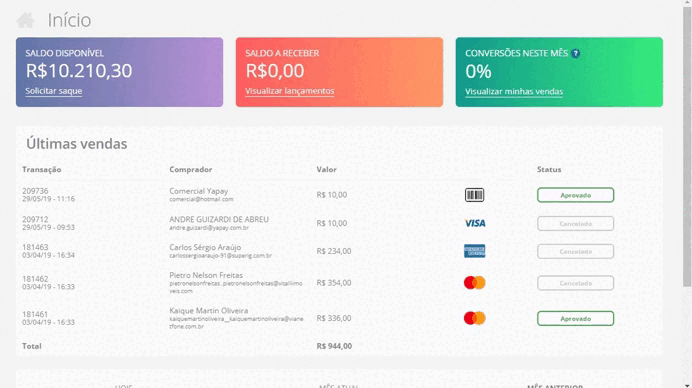This screenshot has height=388, width=692.
Task: Click the Mastercard icon for Pietro Nelson Freitas
Action: [474, 283]
